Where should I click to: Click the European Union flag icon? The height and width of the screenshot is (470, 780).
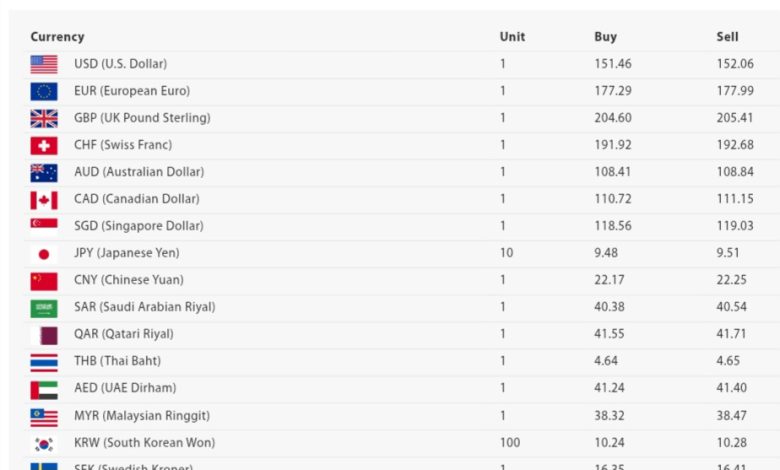pos(44,92)
